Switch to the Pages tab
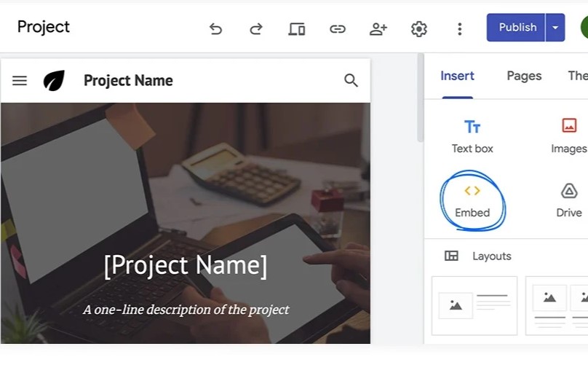Image resolution: width=588 pixels, height=365 pixels. tap(524, 76)
